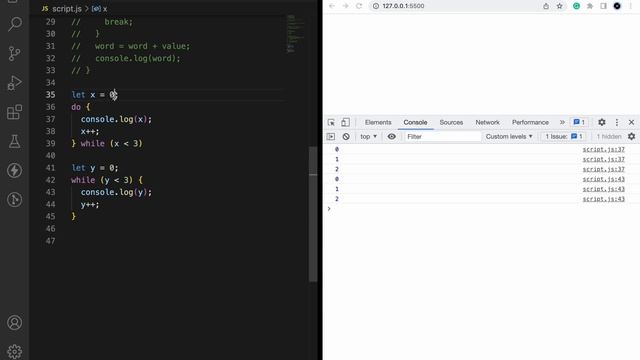Click the browser back arrow

(x=332, y=6)
